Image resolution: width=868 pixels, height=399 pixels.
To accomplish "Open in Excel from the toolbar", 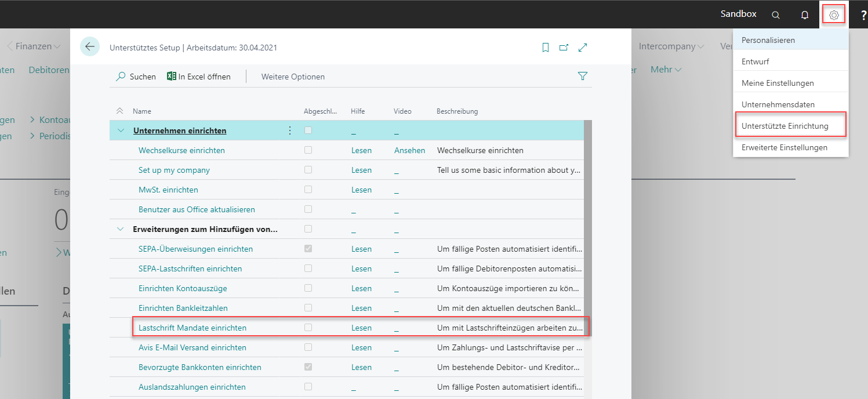I will tap(199, 77).
